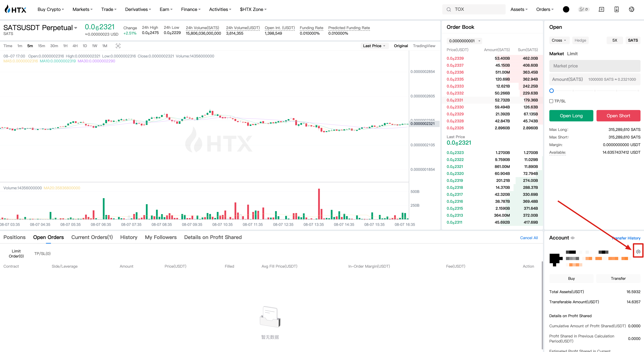The width and height of the screenshot is (644, 352).
Task: Expand Derivatives menu
Action: [x=138, y=9]
